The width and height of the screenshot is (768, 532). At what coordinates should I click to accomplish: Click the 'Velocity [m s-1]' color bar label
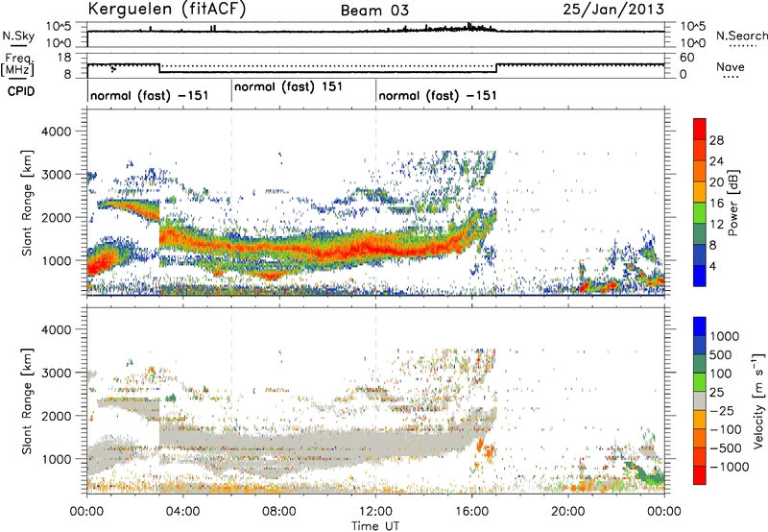point(758,400)
